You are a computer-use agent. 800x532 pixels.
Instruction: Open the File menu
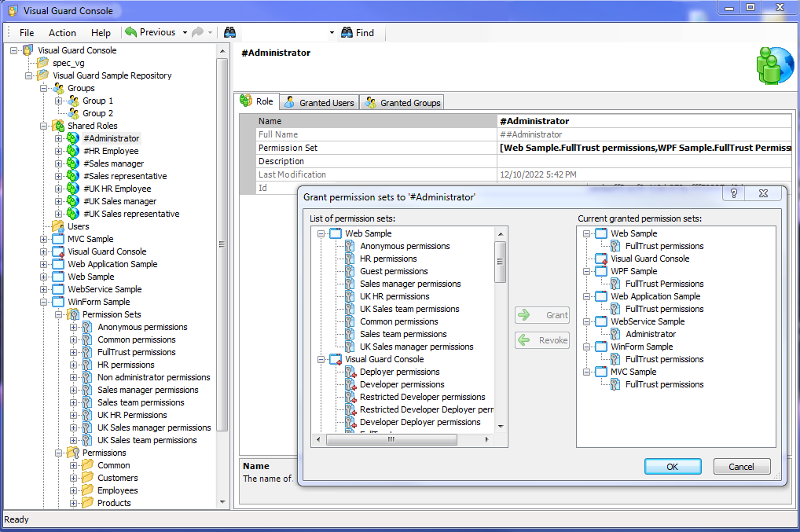27,33
